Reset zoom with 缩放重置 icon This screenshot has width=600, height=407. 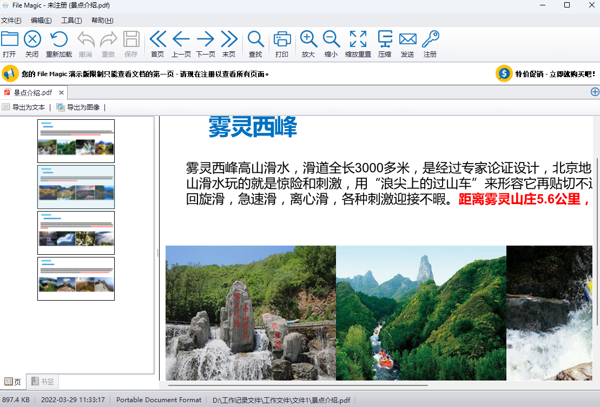coord(358,43)
